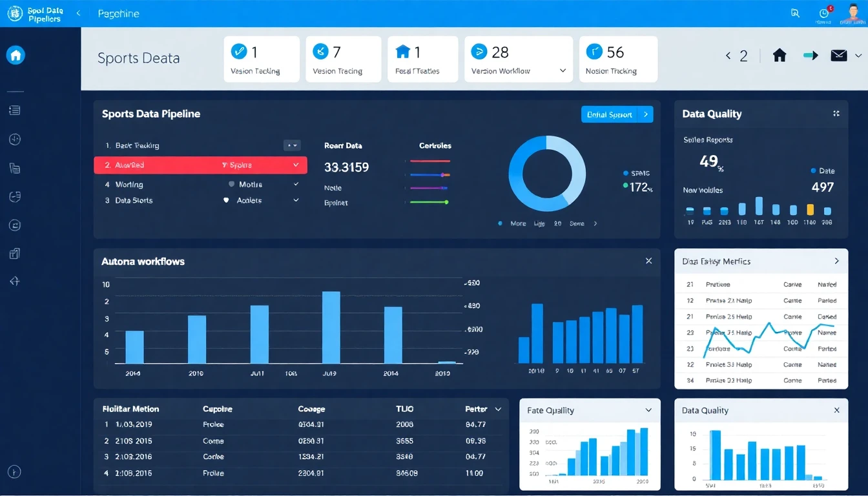Toggle the small switch on Back Tracking row
868x496 pixels.
coord(292,146)
